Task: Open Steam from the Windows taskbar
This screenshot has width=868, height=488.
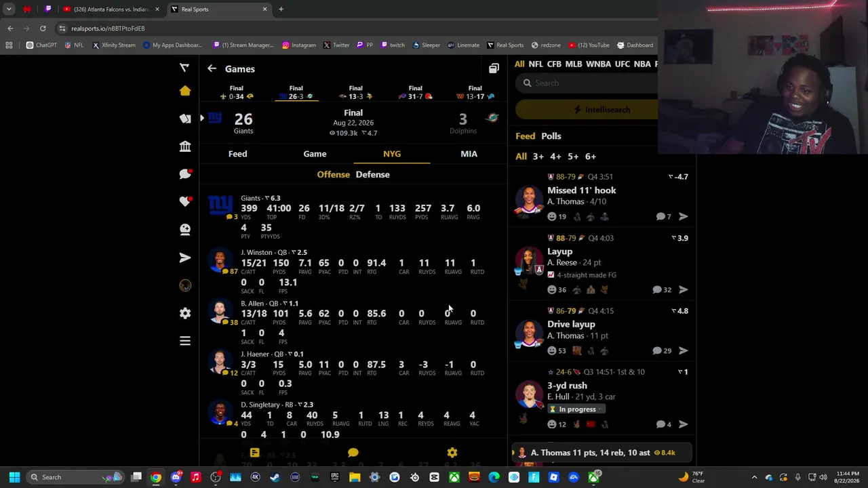Action: click(275, 477)
